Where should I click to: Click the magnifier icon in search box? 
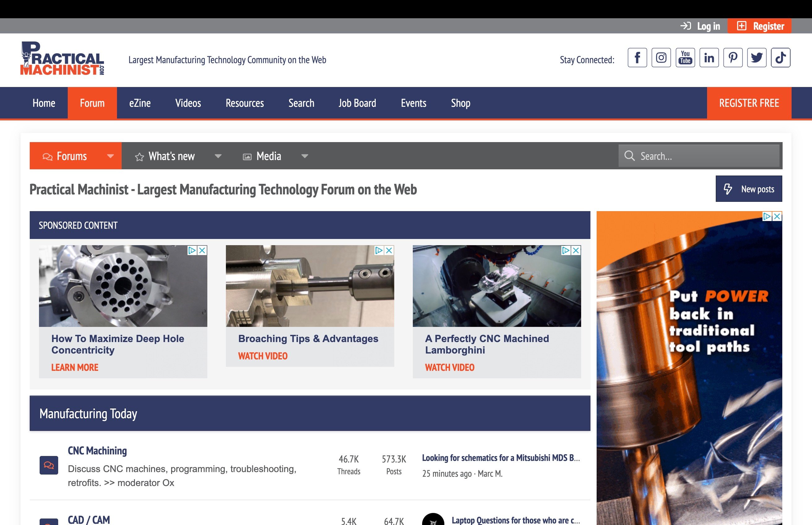click(629, 156)
